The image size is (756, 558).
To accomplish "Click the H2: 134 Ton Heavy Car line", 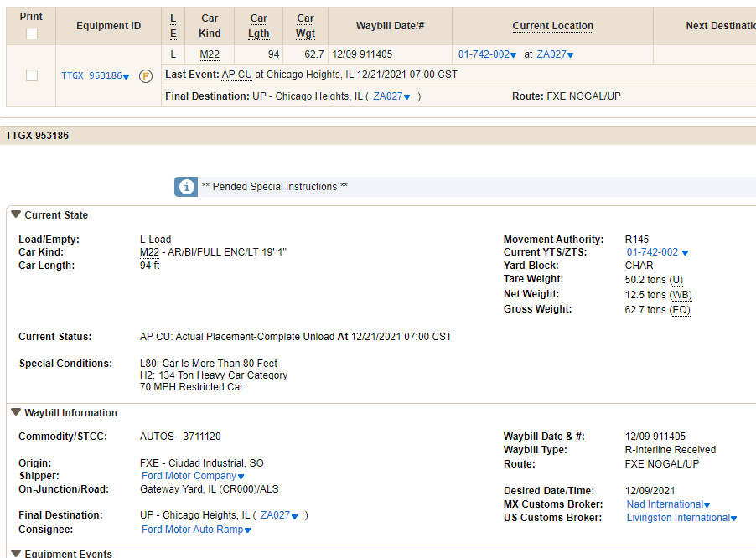I will [x=214, y=375].
